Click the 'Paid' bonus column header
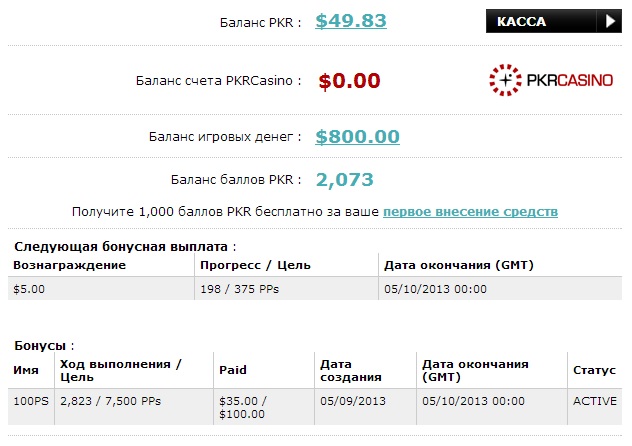The image size is (632, 446). coord(232,370)
